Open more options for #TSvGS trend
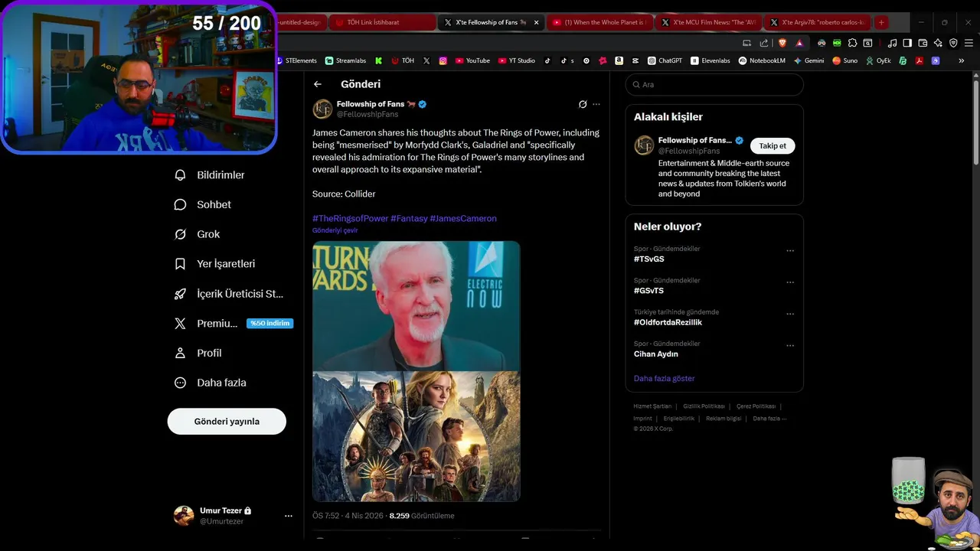The width and height of the screenshot is (980, 551). (x=790, y=250)
